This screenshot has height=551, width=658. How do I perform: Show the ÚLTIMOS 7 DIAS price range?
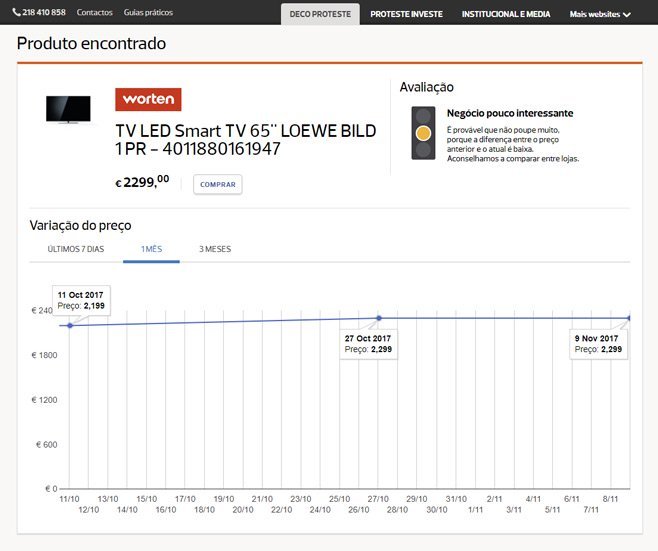pyautogui.click(x=76, y=249)
